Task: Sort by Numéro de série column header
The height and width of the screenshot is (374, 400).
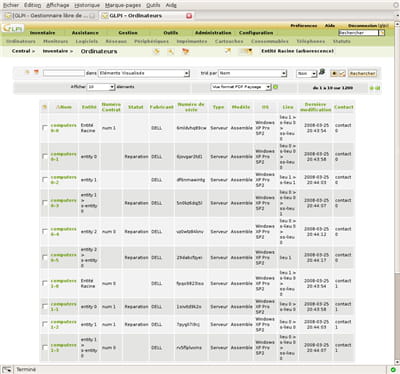Action: 191,107
